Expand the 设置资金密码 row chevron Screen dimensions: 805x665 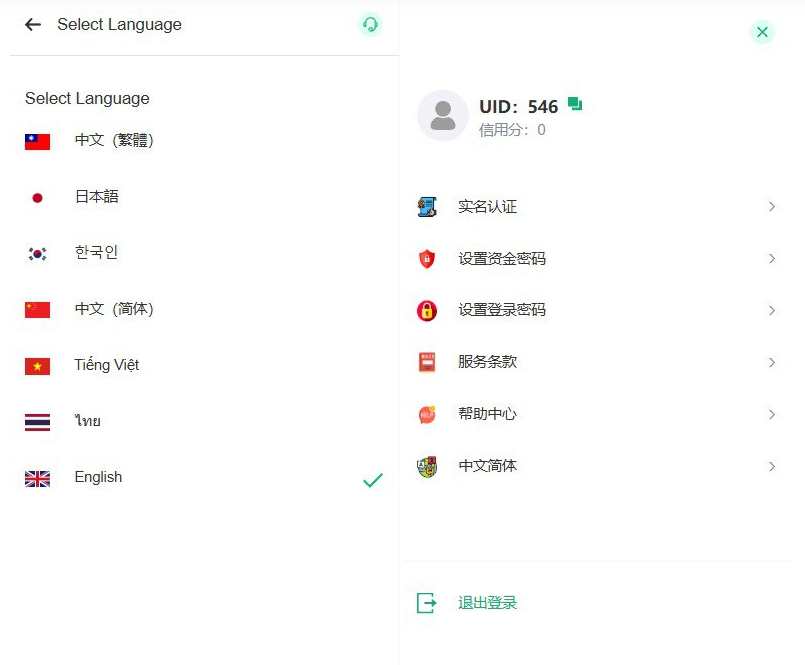tap(771, 258)
